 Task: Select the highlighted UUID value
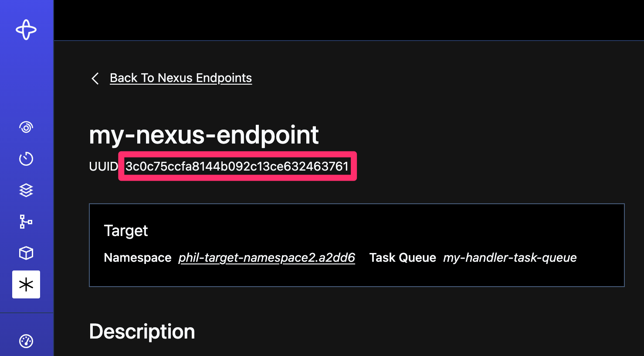[237, 166]
